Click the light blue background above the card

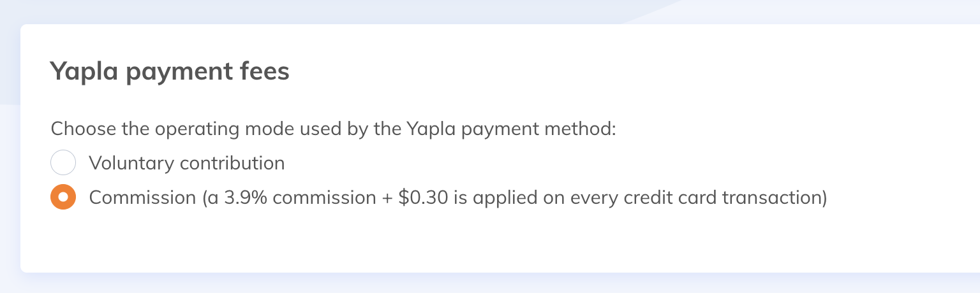tap(319, 11)
